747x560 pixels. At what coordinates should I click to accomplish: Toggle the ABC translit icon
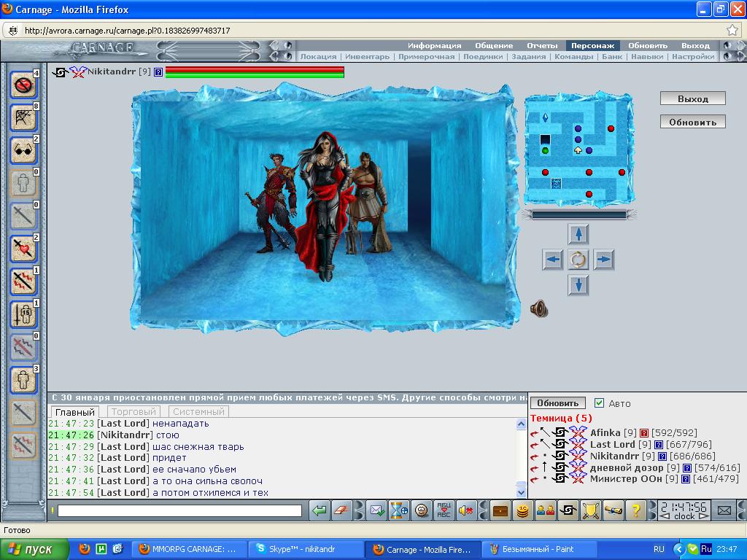tap(444, 511)
